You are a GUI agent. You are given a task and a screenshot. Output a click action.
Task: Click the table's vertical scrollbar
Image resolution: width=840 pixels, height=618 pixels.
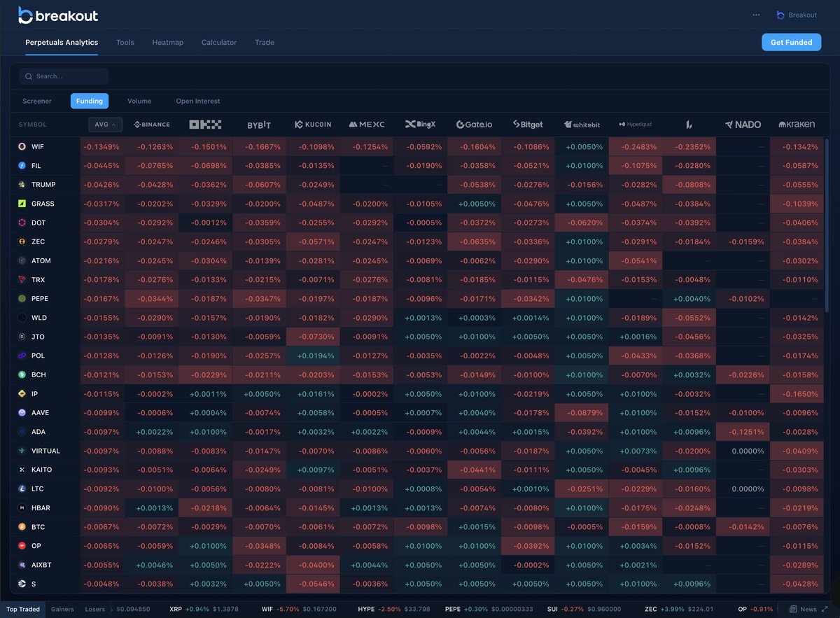pos(827,225)
